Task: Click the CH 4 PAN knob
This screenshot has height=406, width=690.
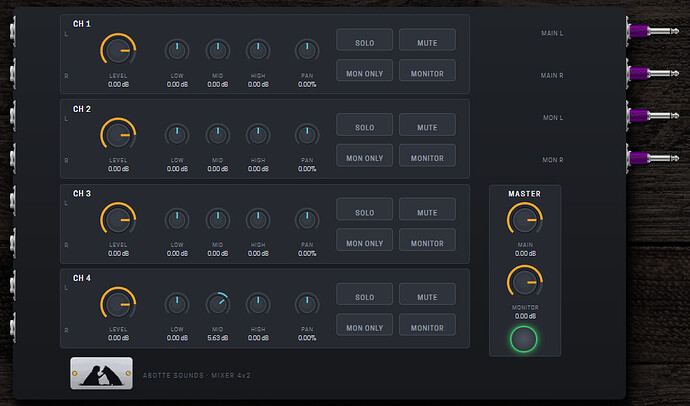Action: (x=307, y=304)
